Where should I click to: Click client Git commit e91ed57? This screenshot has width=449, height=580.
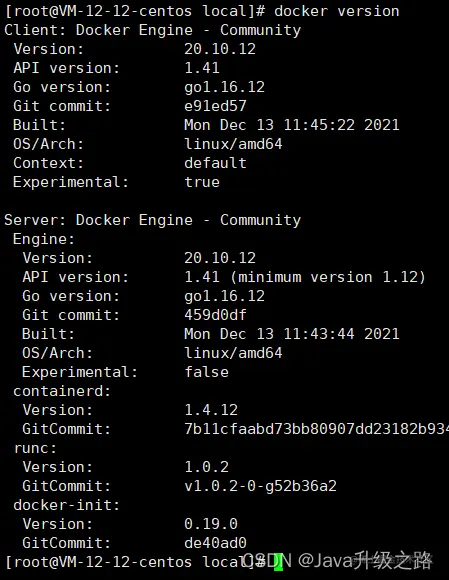click(215, 106)
